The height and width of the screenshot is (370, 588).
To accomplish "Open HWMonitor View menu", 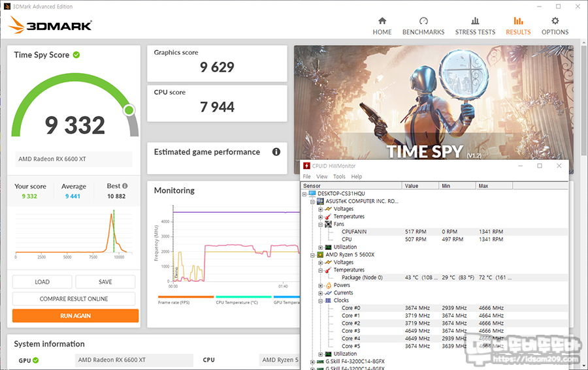I will tap(321, 176).
